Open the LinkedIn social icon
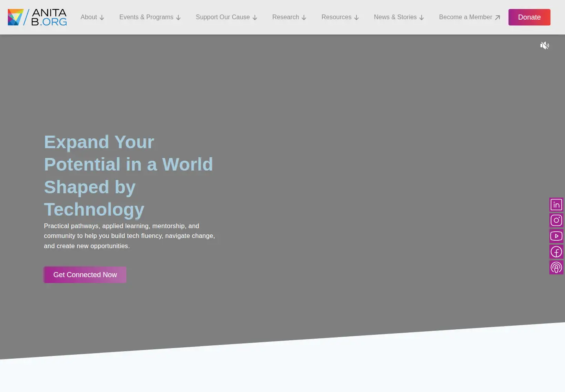Image resolution: width=565 pixels, height=392 pixels. tap(556, 205)
